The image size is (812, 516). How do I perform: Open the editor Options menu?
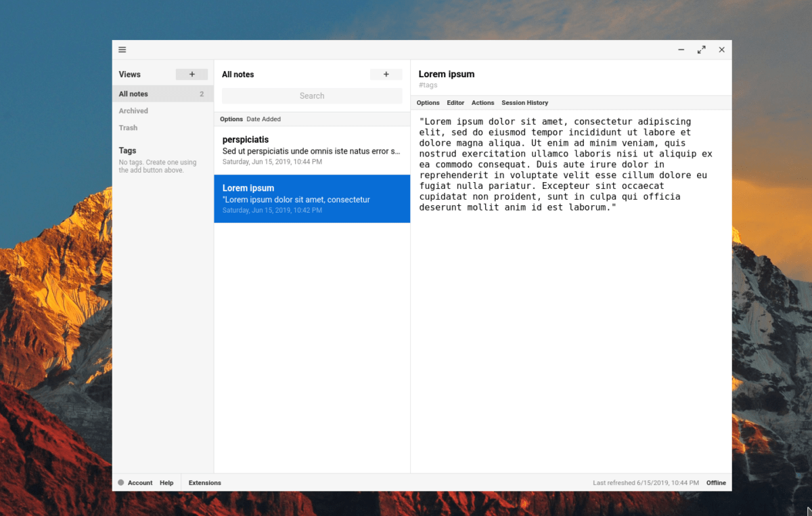click(x=428, y=102)
